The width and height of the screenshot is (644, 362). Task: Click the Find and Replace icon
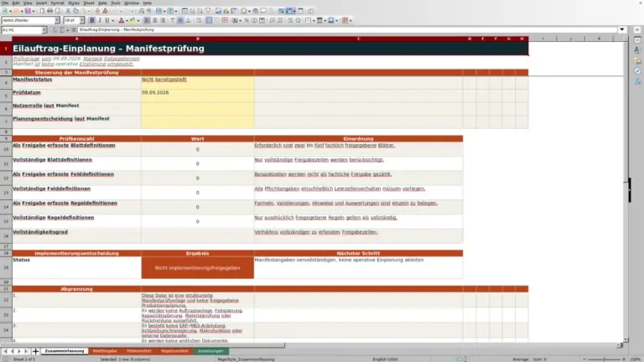141,11
